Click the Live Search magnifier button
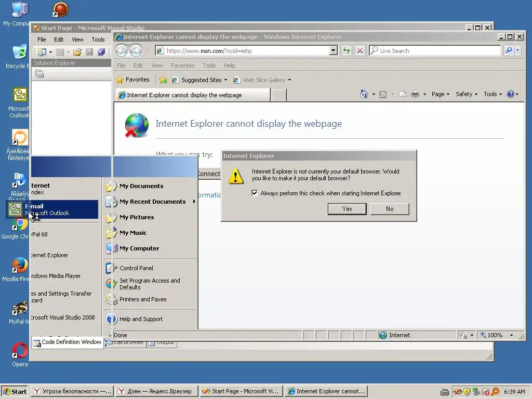This screenshot has height=399, width=532. [509, 51]
